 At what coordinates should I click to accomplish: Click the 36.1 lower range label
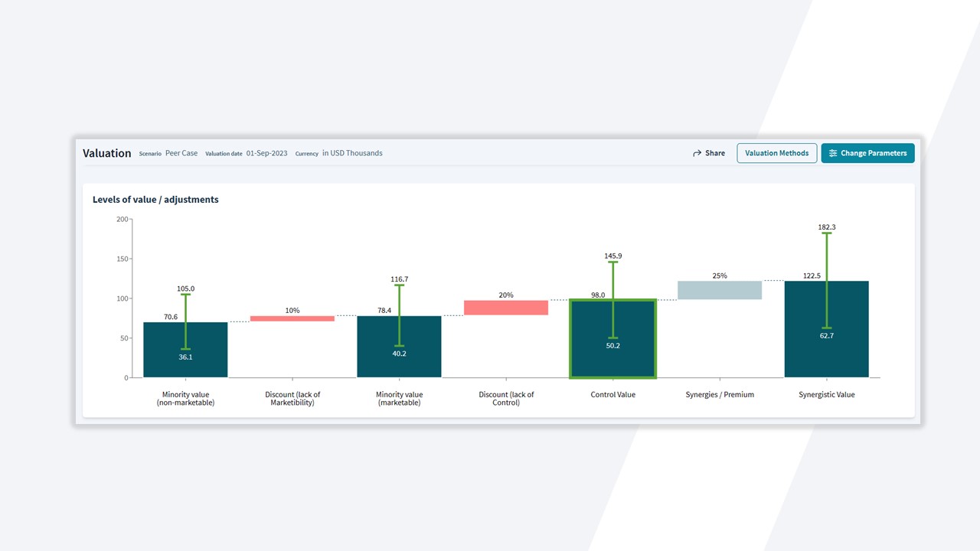[x=185, y=357]
